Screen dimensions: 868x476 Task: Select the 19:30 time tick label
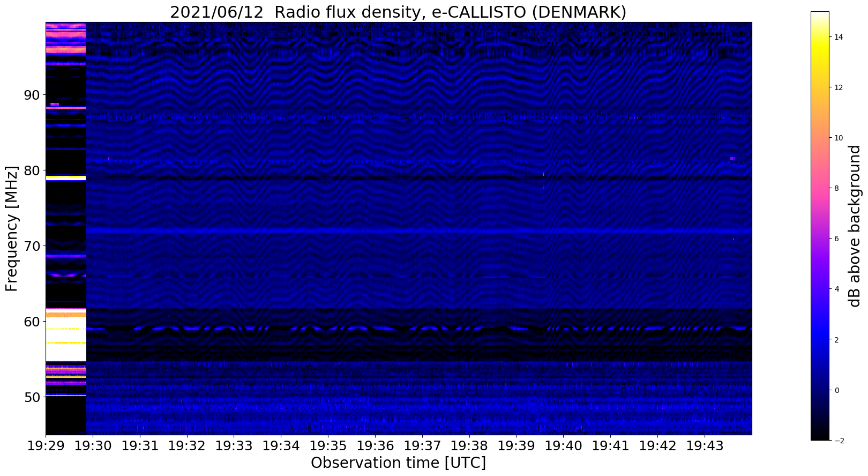tap(93, 445)
